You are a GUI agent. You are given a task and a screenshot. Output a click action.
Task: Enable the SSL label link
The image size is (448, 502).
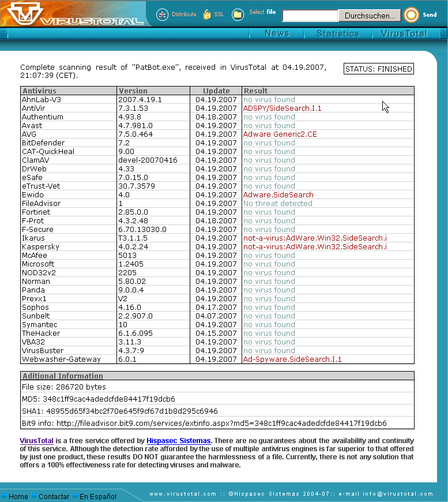(219, 14)
